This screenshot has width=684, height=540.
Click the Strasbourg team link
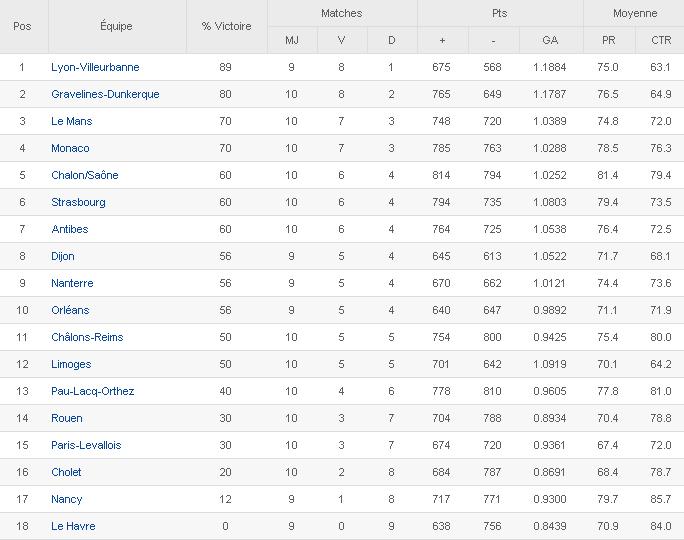(x=78, y=202)
